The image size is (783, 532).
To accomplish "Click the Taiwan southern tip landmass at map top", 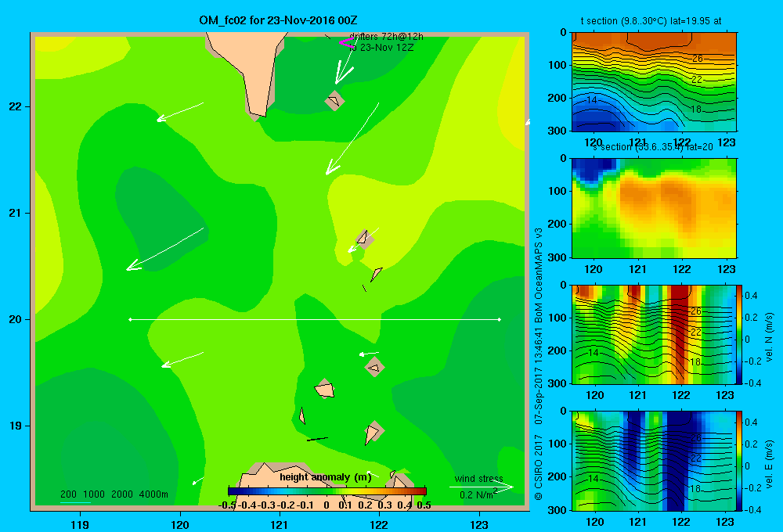I will point(250,70).
